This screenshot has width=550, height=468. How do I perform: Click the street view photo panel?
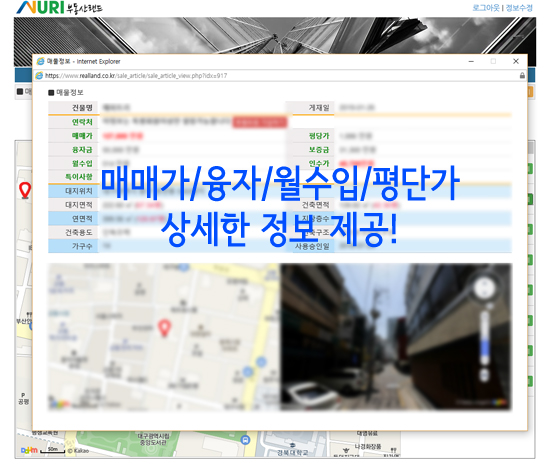[396, 337]
